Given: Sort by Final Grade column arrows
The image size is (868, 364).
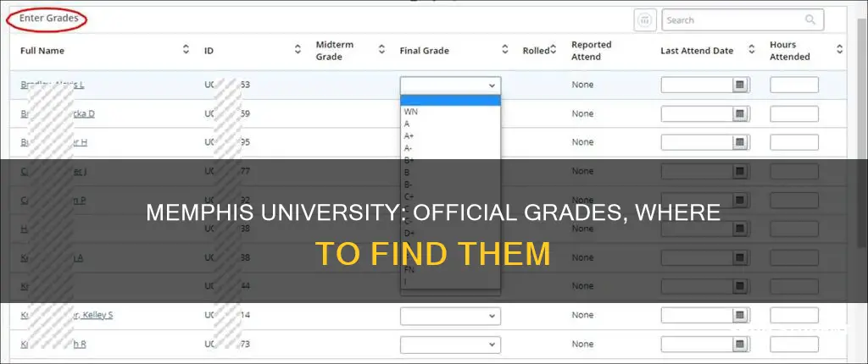Looking at the screenshot, I should click(505, 50).
